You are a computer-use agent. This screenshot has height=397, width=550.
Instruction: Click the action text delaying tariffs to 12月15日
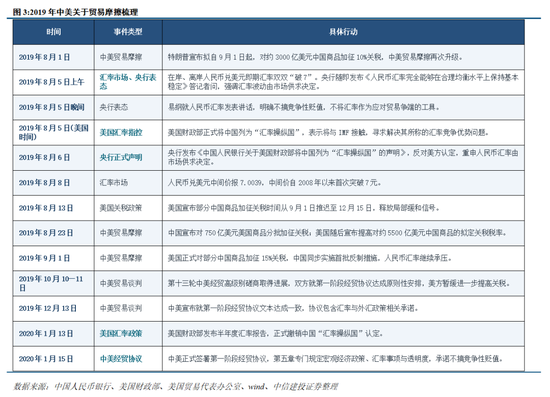pyautogui.click(x=304, y=208)
